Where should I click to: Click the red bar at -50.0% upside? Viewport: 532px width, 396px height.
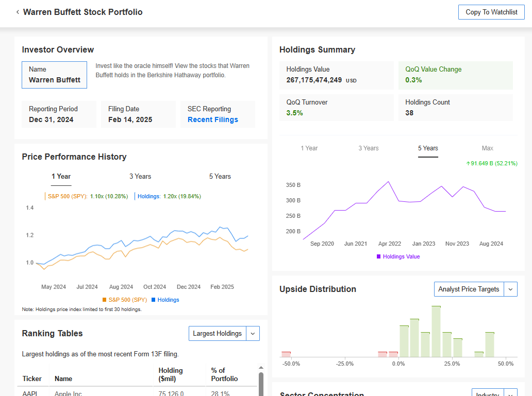tap(286, 354)
